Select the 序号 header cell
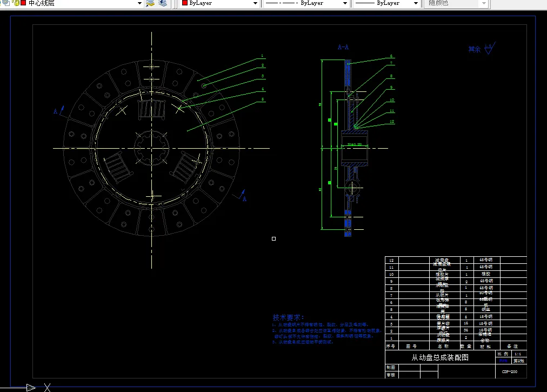This screenshot has height=392, width=547. coord(391,346)
